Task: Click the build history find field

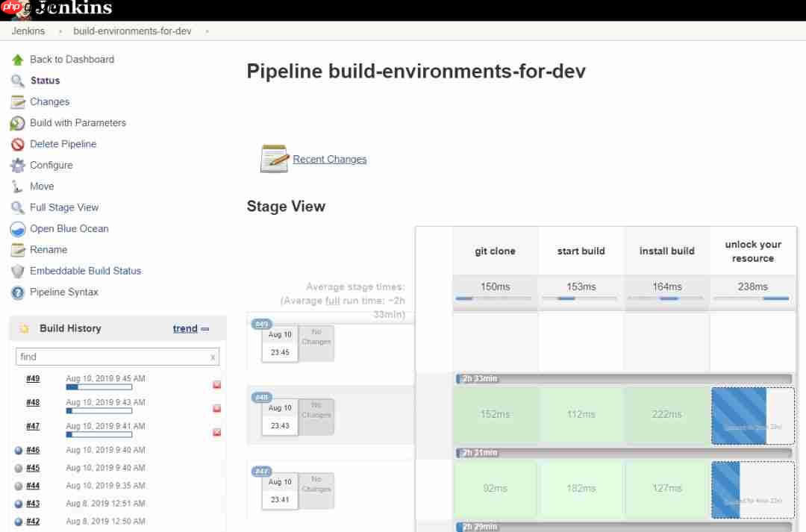Action: [112, 357]
